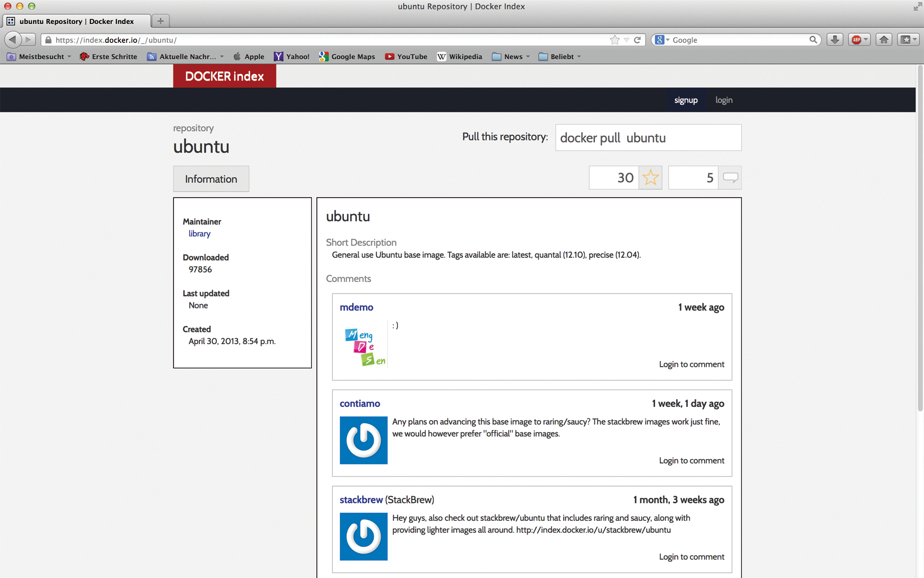Click the 1 week ago timestamp
Image resolution: width=924 pixels, height=578 pixels.
[x=701, y=307]
